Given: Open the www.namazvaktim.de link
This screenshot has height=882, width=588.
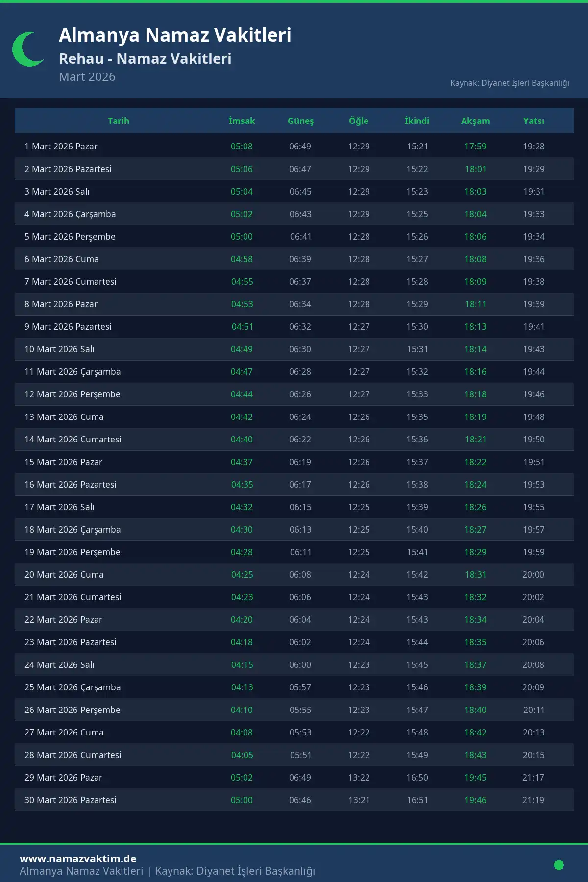Looking at the screenshot, I should click(x=78, y=858).
